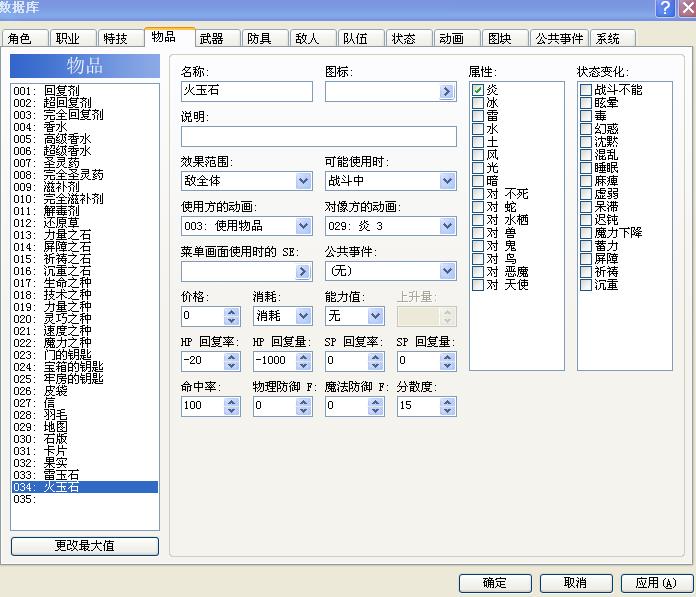Close the 数据库 database window
The image size is (696, 597).
click(687, 8)
